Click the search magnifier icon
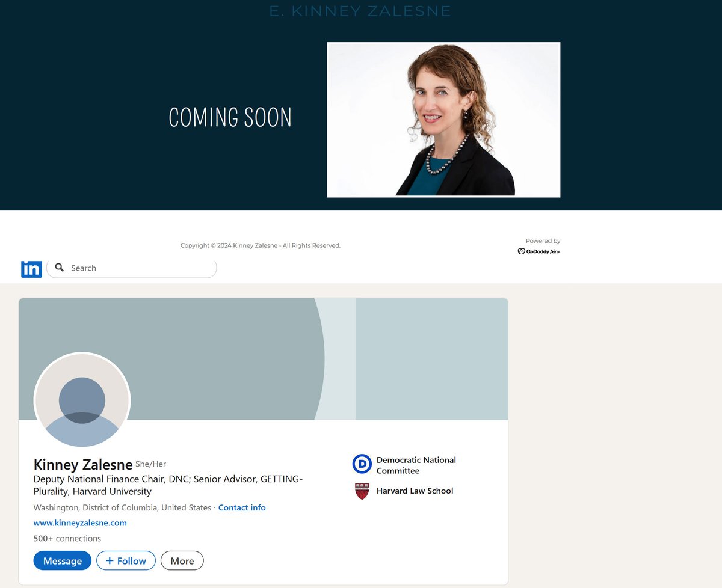722x588 pixels. click(x=59, y=268)
